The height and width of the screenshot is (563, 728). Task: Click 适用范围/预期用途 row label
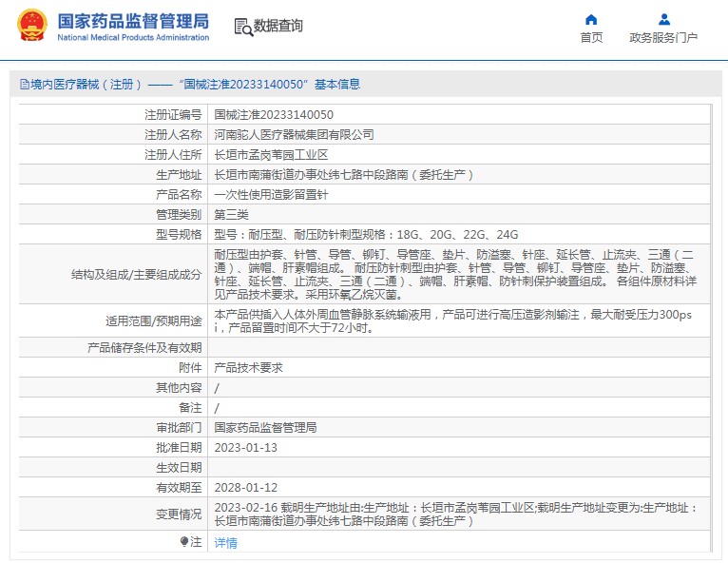click(154, 321)
